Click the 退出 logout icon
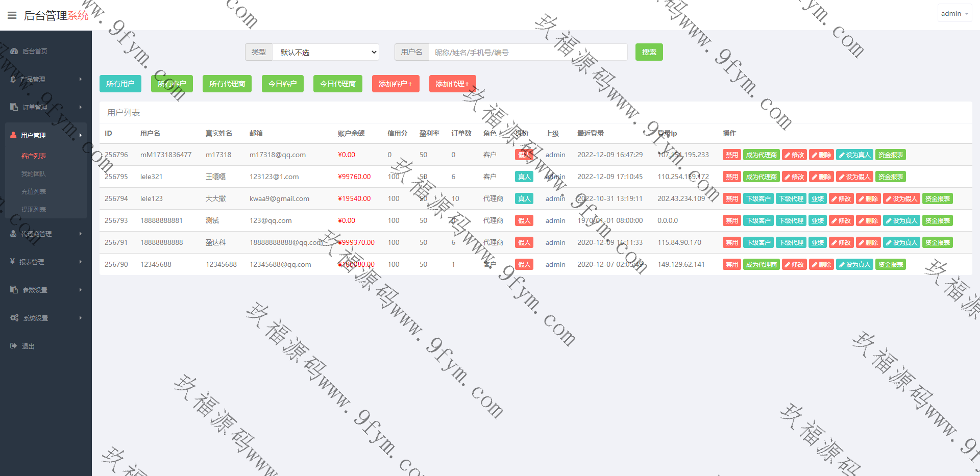The width and height of the screenshot is (980, 476). pos(14,346)
